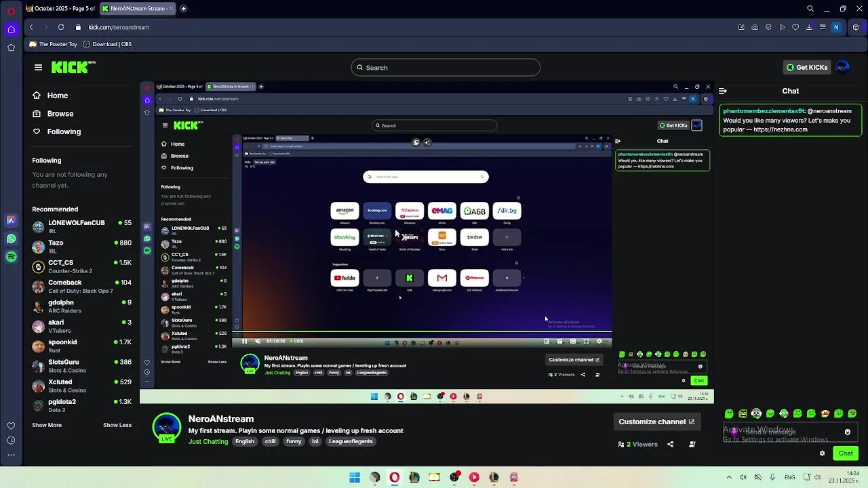Open Following in Kick sidebar
The height and width of the screenshot is (488, 868).
tap(56, 131)
